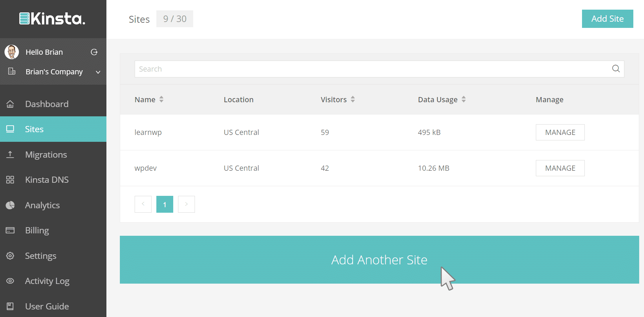Go to next page arrow
The image size is (644, 317).
click(x=186, y=204)
